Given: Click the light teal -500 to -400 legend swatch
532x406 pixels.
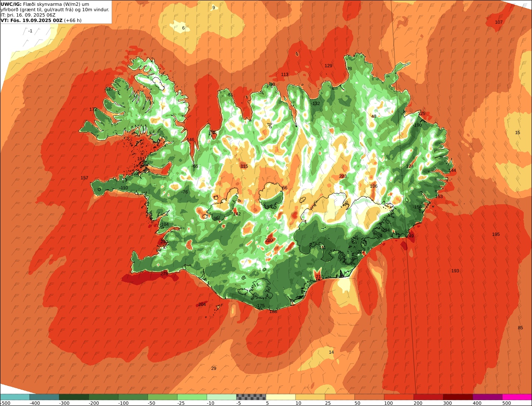Looking at the screenshot, I should (x=15, y=397).
